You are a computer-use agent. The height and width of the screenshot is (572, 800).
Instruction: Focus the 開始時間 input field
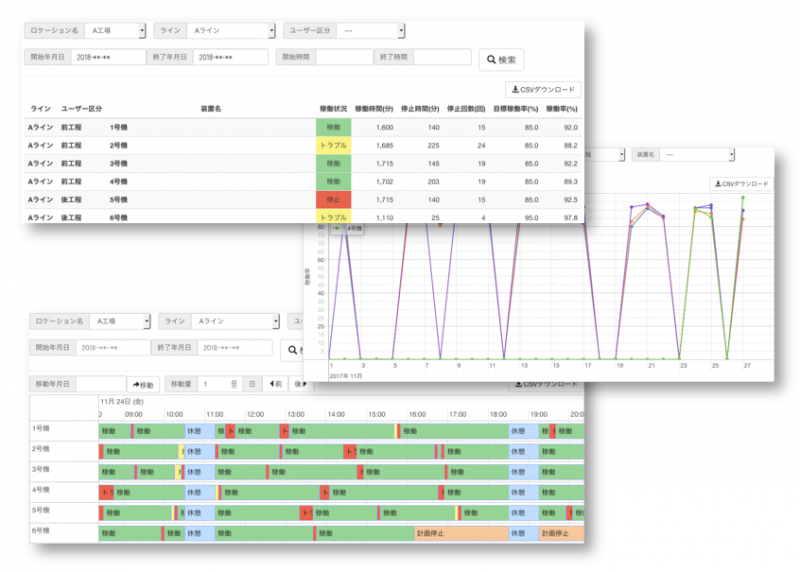344,57
